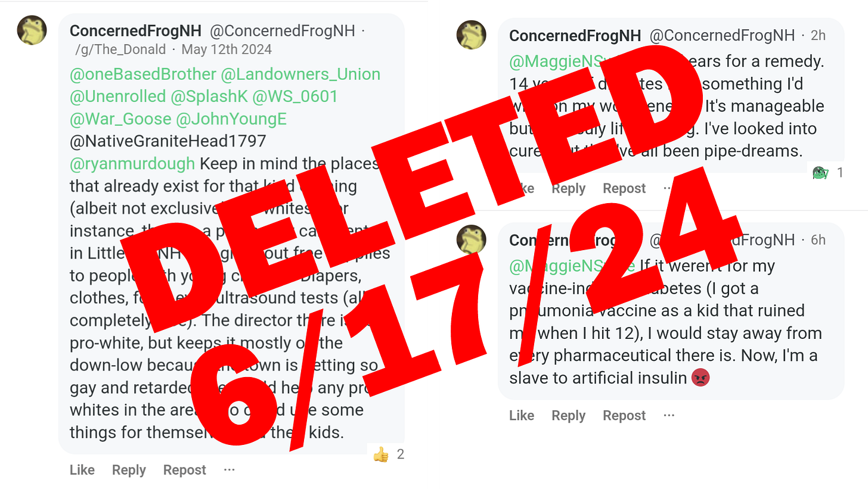Open more options on the May 12th post
The image size is (868, 489).
tap(230, 470)
